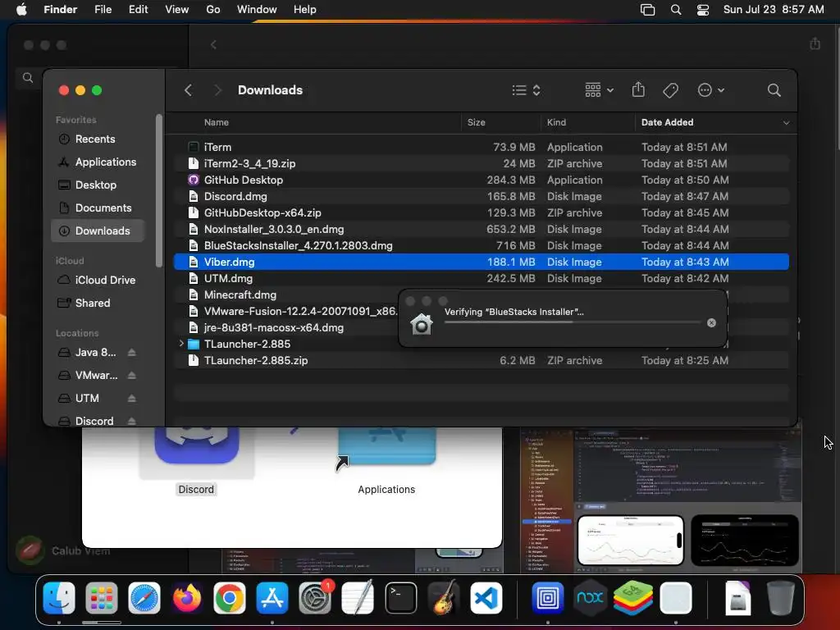This screenshot has width=840, height=630.
Task: Open the Window menu
Action: (257, 10)
